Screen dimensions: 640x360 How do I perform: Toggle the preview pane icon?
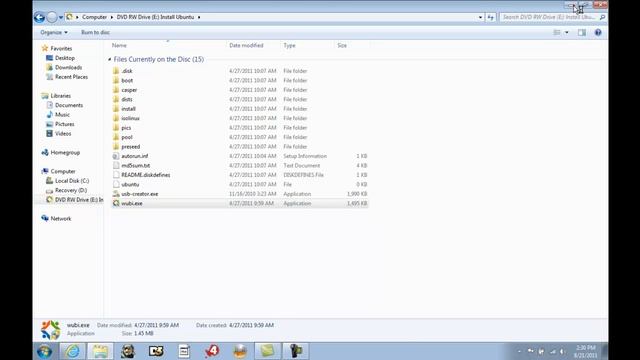tap(582, 32)
